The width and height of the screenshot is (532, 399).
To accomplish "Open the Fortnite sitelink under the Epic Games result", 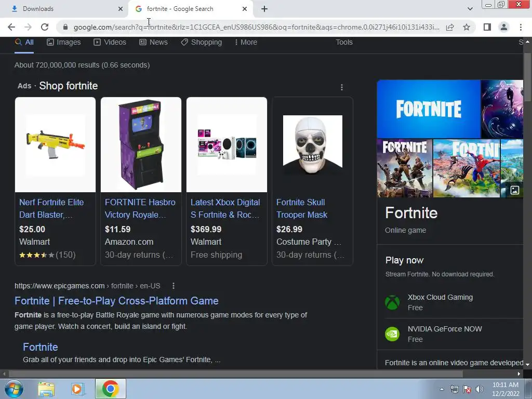I will point(41,347).
